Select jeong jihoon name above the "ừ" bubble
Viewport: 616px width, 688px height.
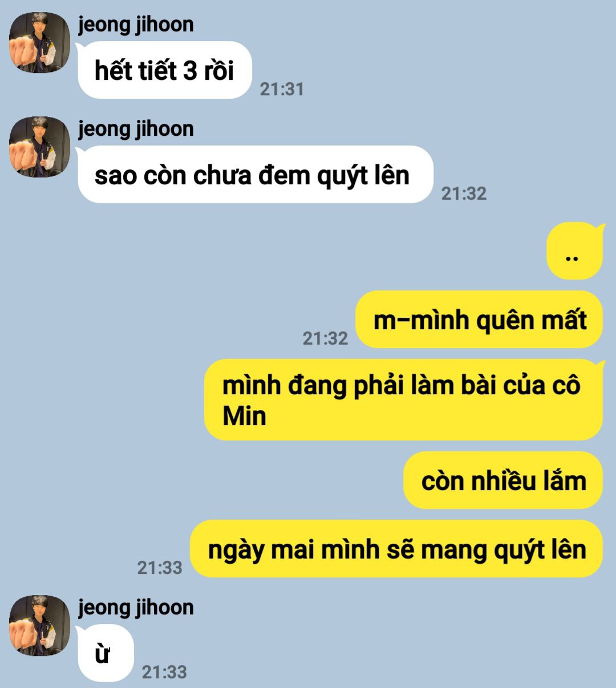coord(136,608)
